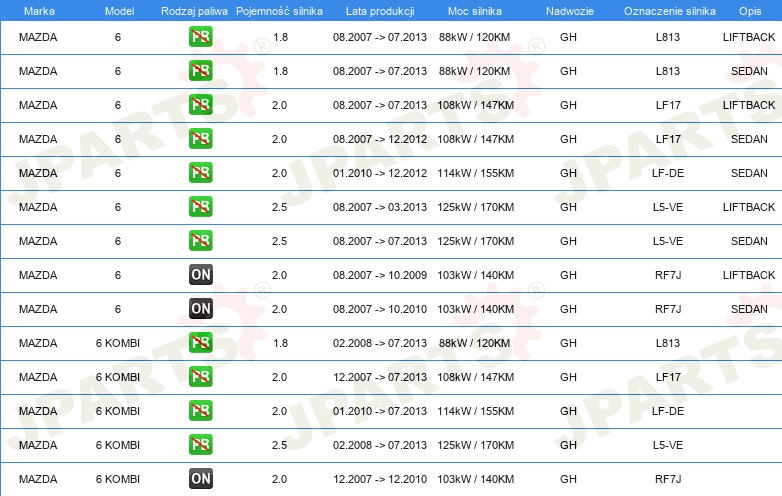
Task: Click the PB icon in the L5-VE LIFTBACK row
Action: 201,207
